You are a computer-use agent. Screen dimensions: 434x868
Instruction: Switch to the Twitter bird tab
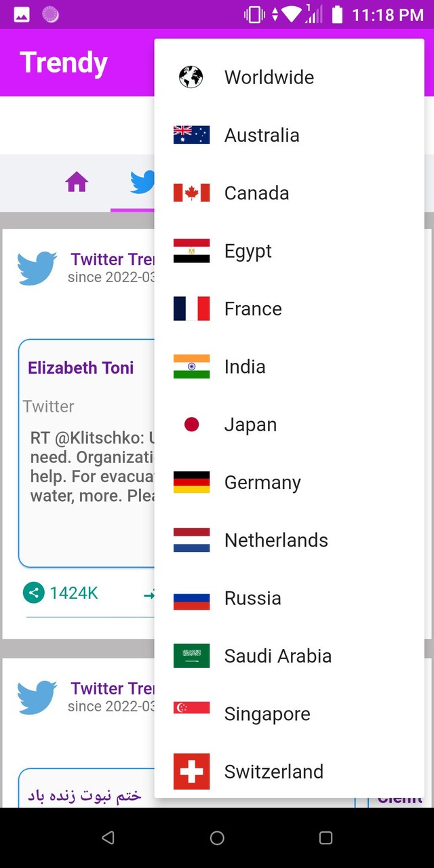[142, 182]
